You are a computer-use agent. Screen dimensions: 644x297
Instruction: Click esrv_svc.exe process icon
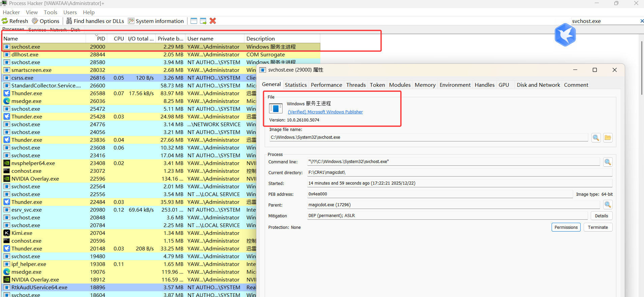(x=7, y=210)
